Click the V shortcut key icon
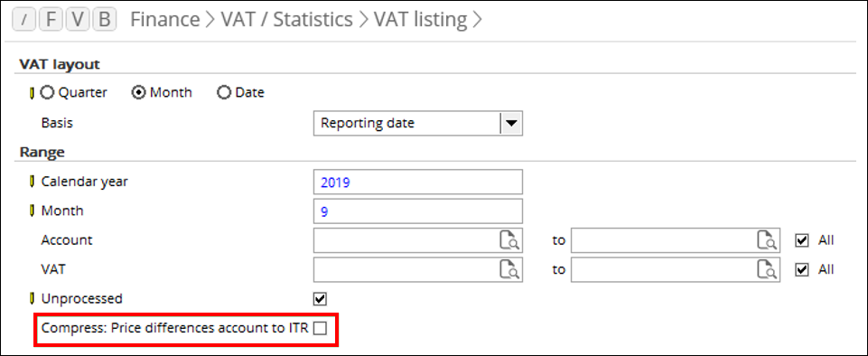Screen dimensions: 868x356 pyautogui.click(x=78, y=20)
